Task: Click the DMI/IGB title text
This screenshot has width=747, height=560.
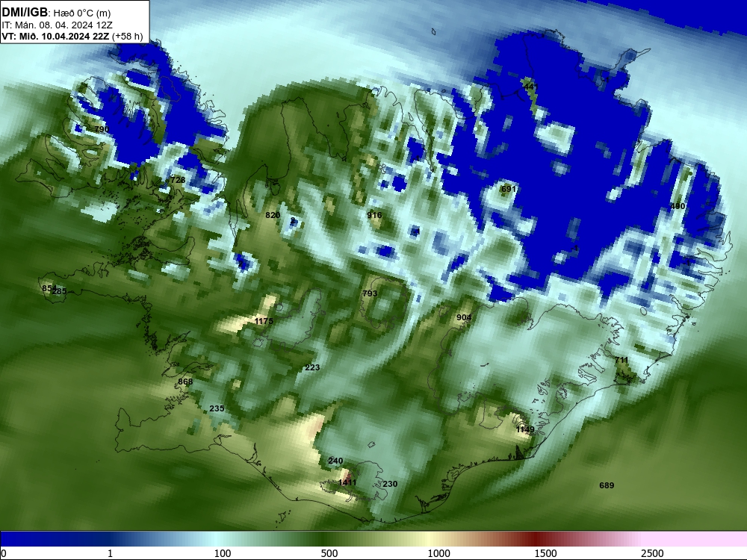Action: [x=25, y=12]
